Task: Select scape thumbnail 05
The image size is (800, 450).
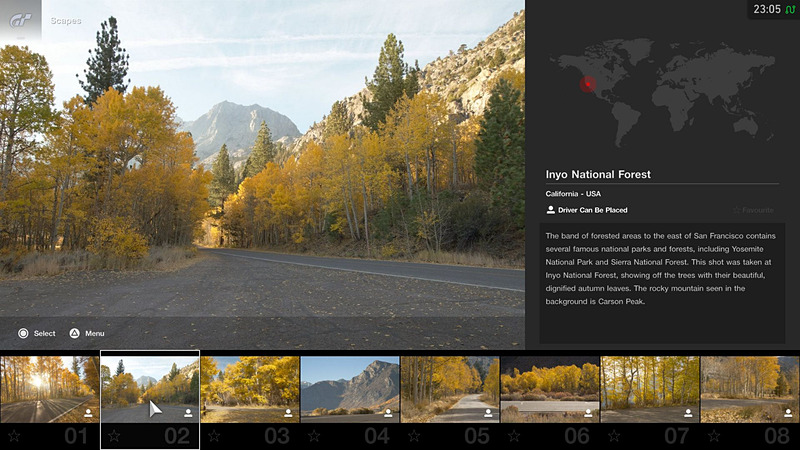Action: [449, 389]
